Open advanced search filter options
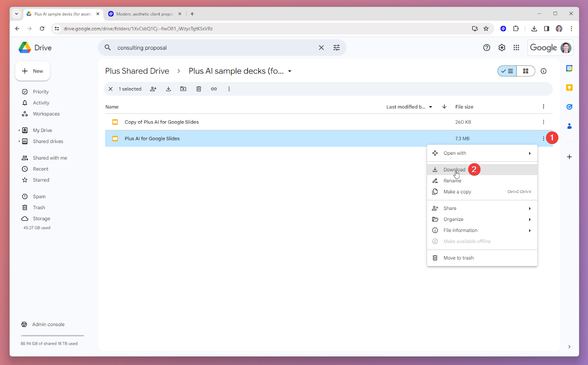The height and width of the screenshot is (365, 588). [337, 47]
